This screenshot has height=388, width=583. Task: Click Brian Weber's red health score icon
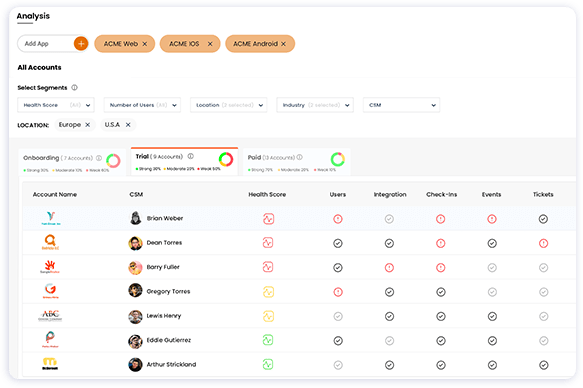pos(268,219)
